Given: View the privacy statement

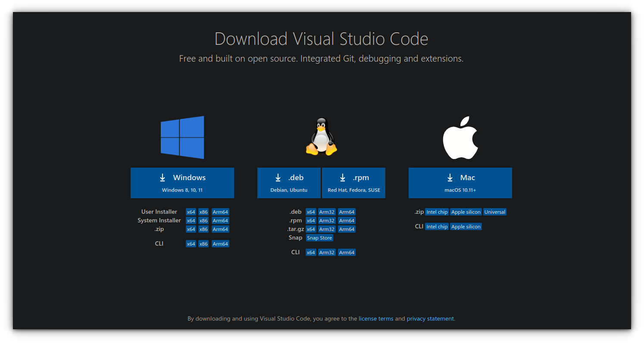Looking at the screenshot, I should coord(430,318).
